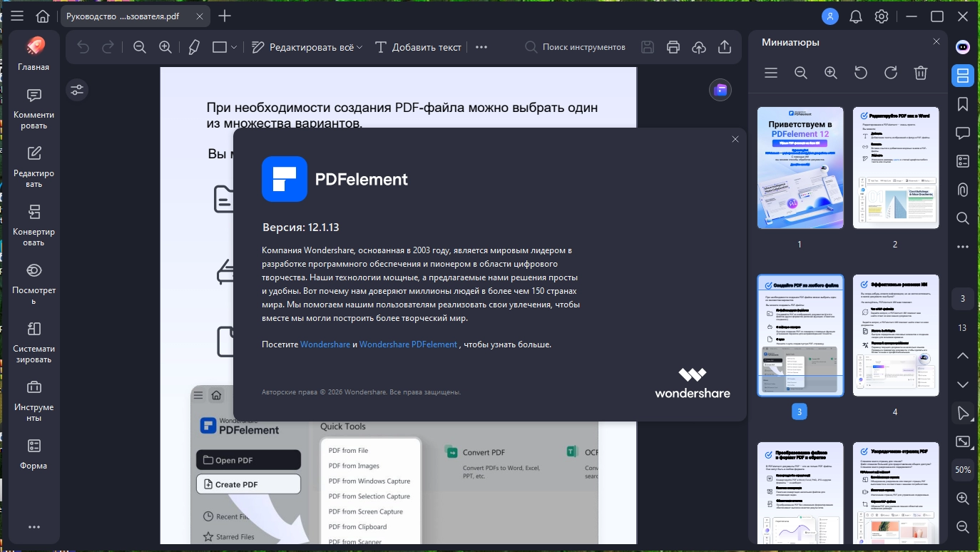Open the Wondershare PDFelement link
The image size is (980, 552).
click(408, 344)
